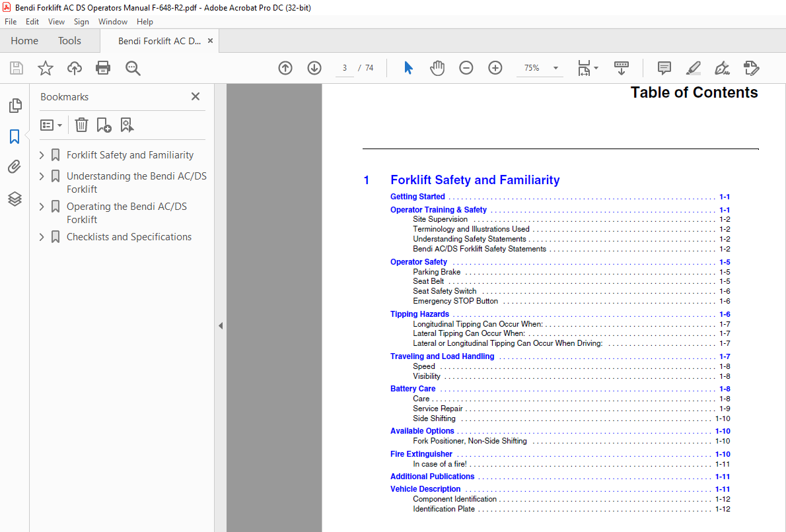Screen dimensions: 786x532
Task: Click the Forklift Safety and Familiarity heading
Action: coord(475,180)
